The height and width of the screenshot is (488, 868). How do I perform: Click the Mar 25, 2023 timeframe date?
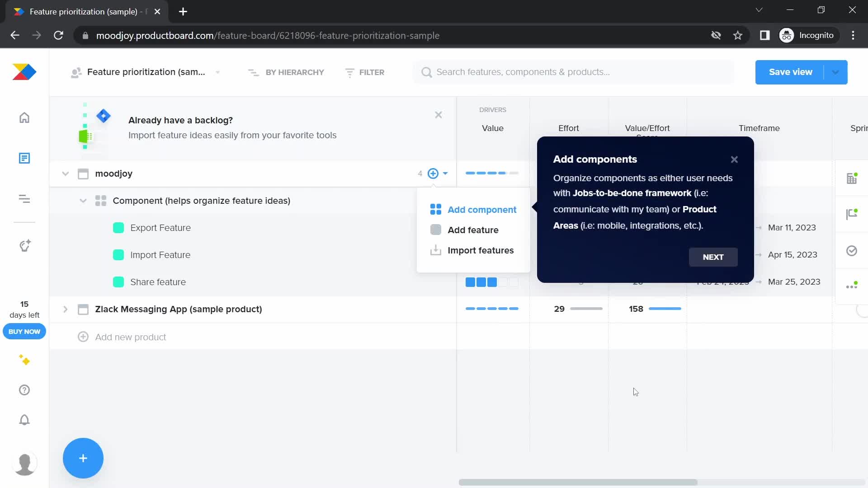click(x=794, y=282)
